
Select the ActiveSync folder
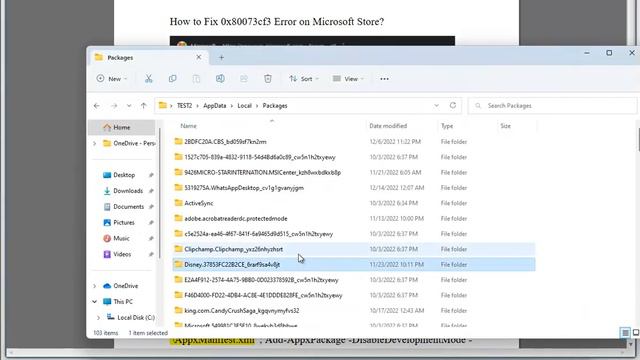click(x=354, y=203)
